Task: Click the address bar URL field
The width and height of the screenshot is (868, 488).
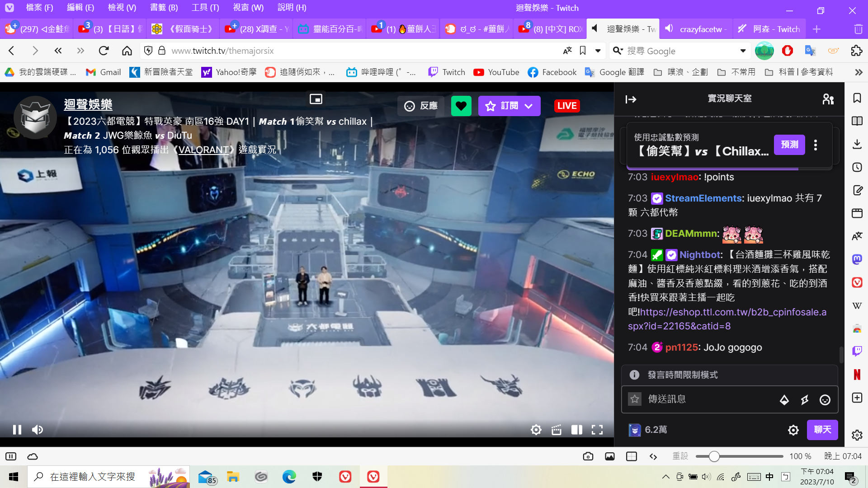Action: pyautogui.click(x=362, y=51)
